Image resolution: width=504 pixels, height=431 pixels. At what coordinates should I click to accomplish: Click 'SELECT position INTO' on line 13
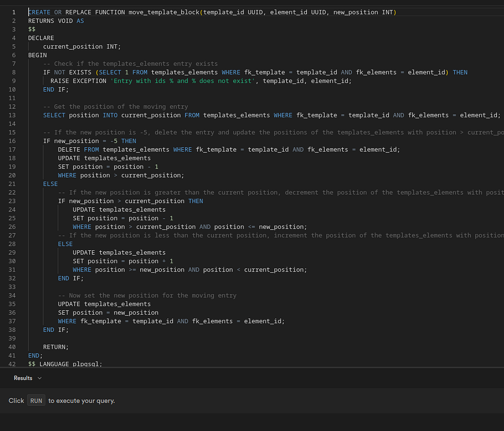pyautogui.click(x=80, y=115)
